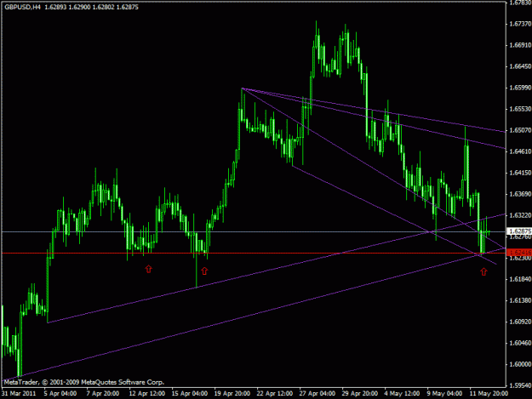The height and width of the screenshot is (399, 532).
Task: Click the 29 Apr 20:00 time label
Action: (x=360, y=394)
